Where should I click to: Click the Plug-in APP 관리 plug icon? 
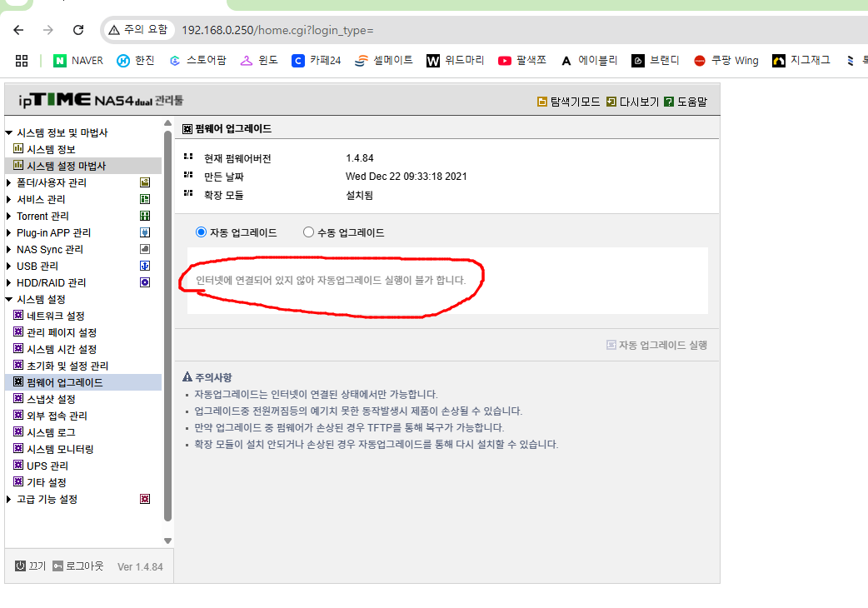tap(145, 232)
